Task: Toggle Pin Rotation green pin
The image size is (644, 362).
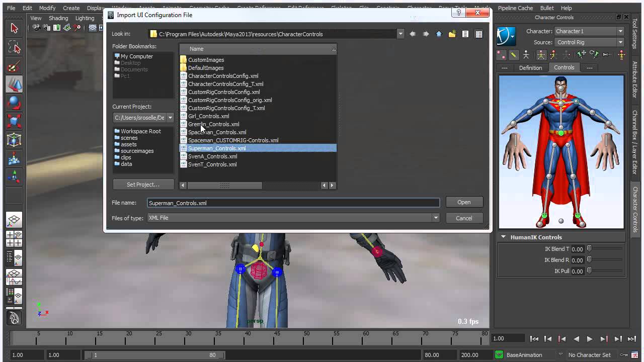Action: point(594,54)
